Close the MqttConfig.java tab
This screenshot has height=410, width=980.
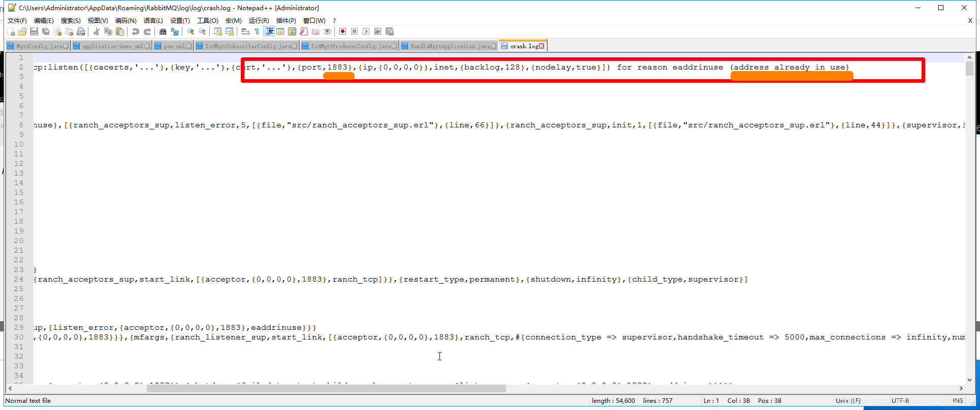(66, 46)
